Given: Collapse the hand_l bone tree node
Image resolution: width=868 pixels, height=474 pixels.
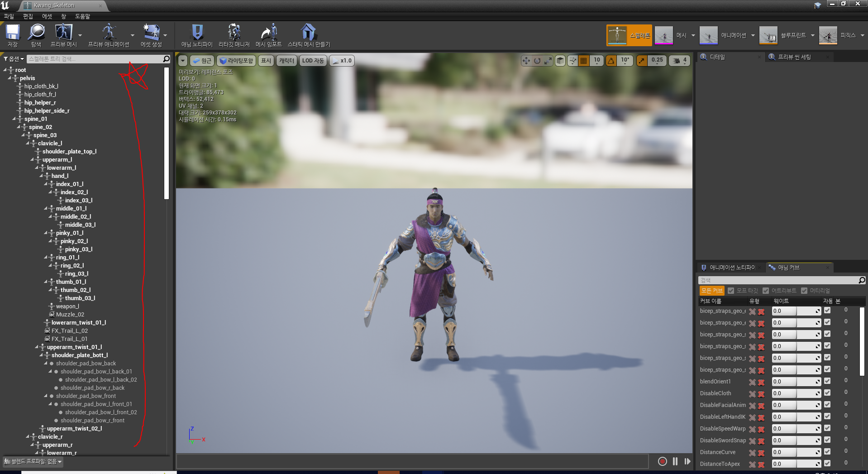Looking at the screenshot, I should click(41, 176).
